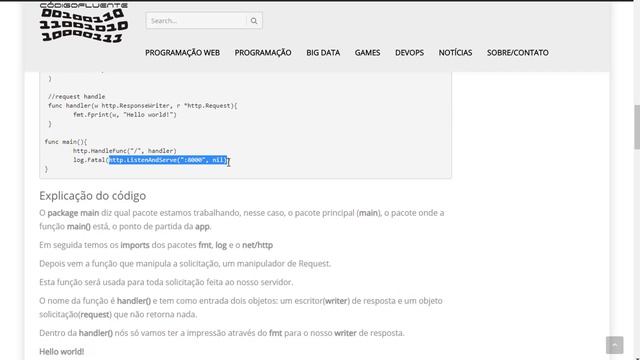The height and width of the screenshot is (360, 640).
Task: Click the bold 'imports' word
Action: point(135,245)
